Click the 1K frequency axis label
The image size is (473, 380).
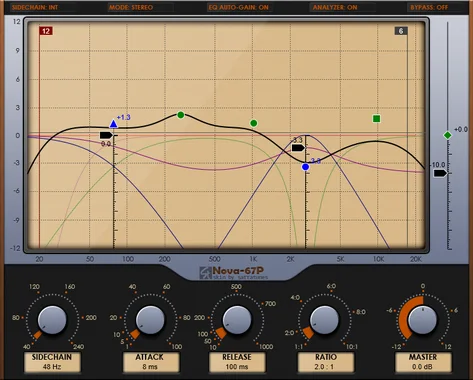point(253,259)
